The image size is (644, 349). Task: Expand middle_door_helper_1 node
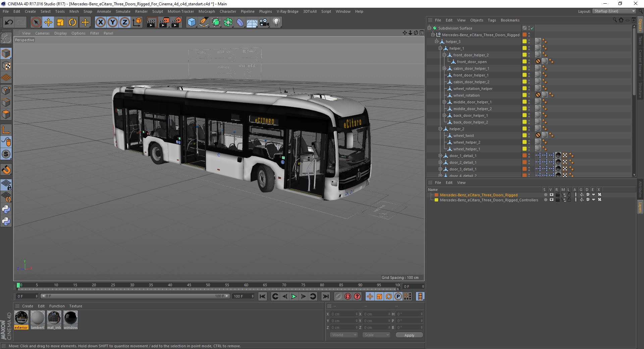tap(444, 102)
